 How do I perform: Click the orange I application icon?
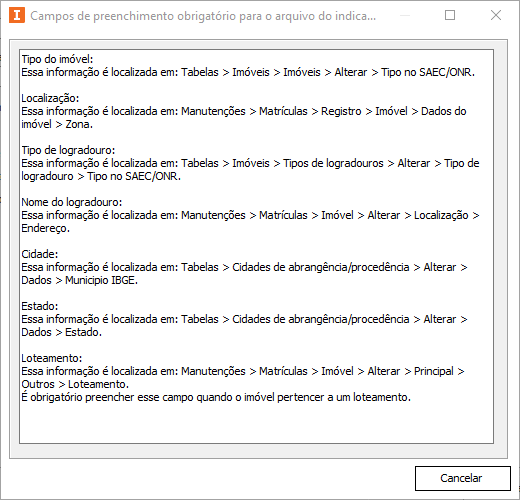(17, 16)
